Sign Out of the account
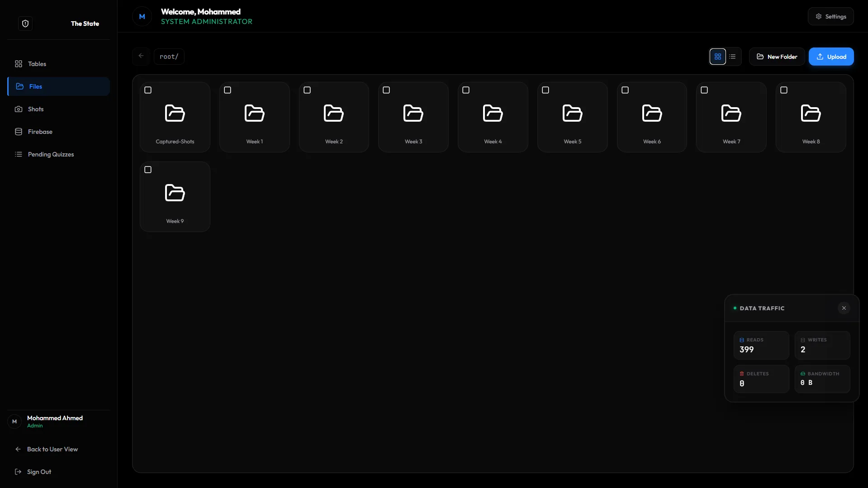Image resolution: width=868 pixels, height=488 pixels. (58, 472)
